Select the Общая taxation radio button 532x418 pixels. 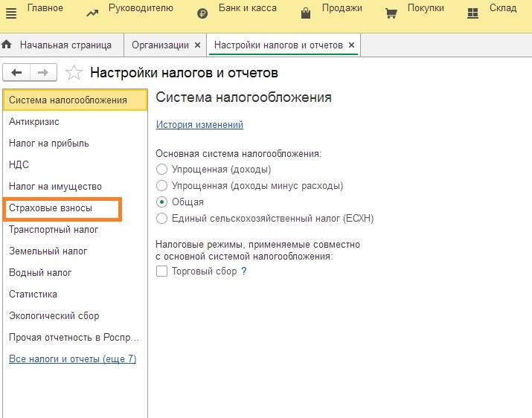tap(162, 202)
